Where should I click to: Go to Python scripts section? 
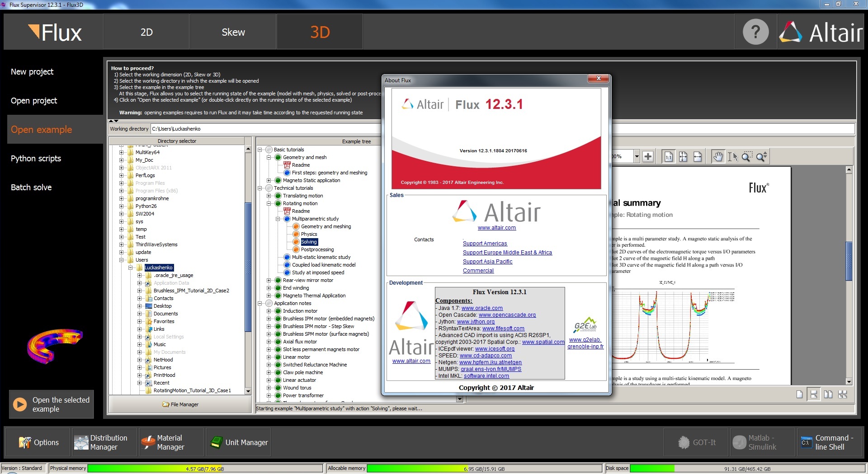[x=36, y=158]
